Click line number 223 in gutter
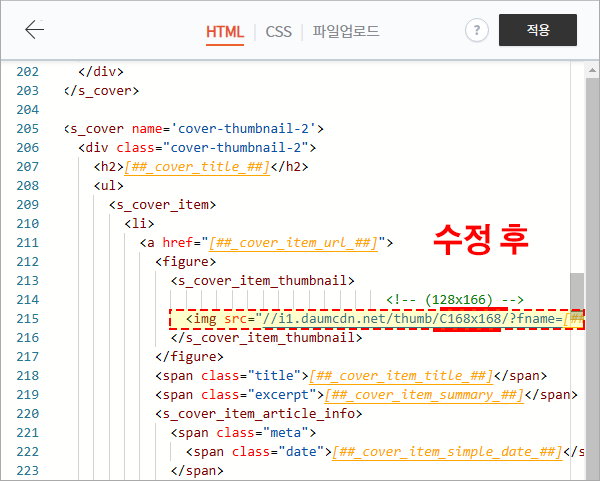The height and width of the screenshot is (481, 600). click(x=28, y=471)
